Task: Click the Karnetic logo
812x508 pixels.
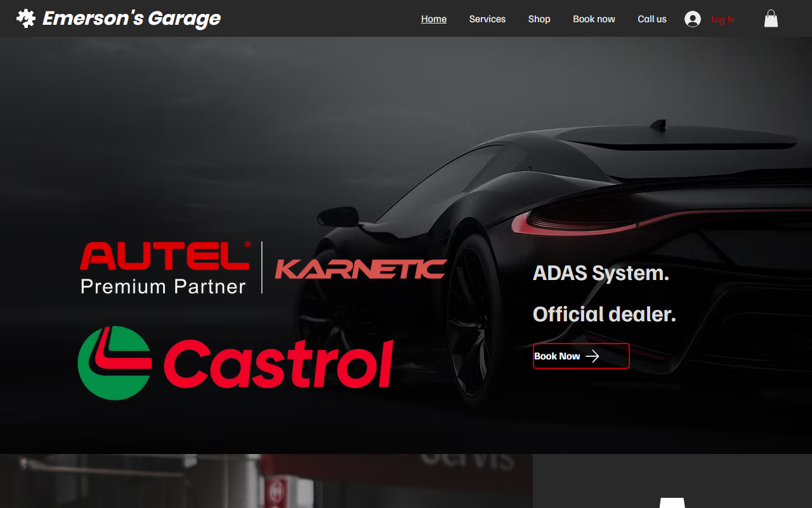Action: click(361, 269)
